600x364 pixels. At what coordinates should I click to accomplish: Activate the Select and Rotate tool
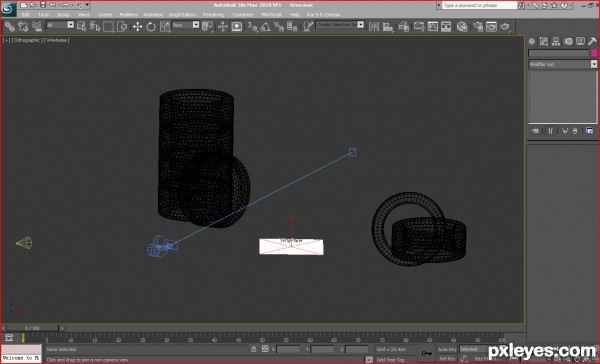[151, 26]
